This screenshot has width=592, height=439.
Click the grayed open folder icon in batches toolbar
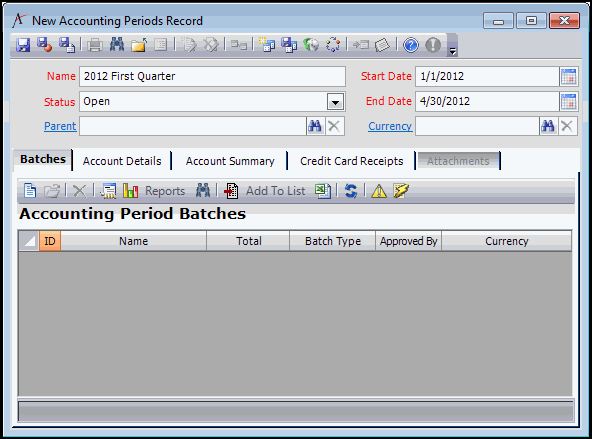coord(52,191)
